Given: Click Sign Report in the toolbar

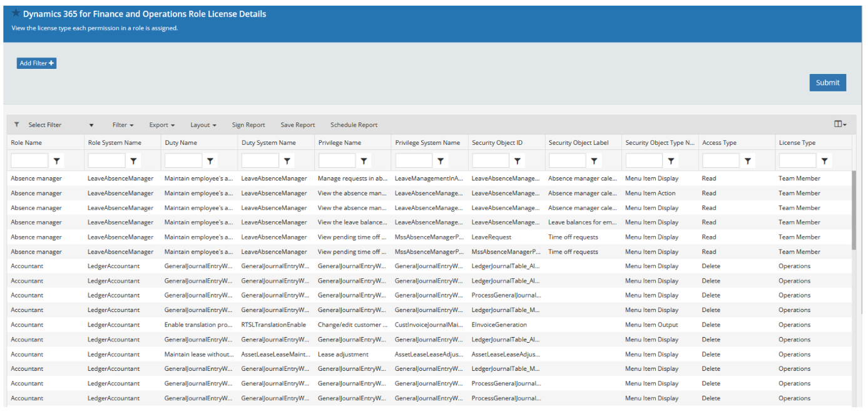Looking at the screenshot, I should pyautogui.click(x=248, y=125).
